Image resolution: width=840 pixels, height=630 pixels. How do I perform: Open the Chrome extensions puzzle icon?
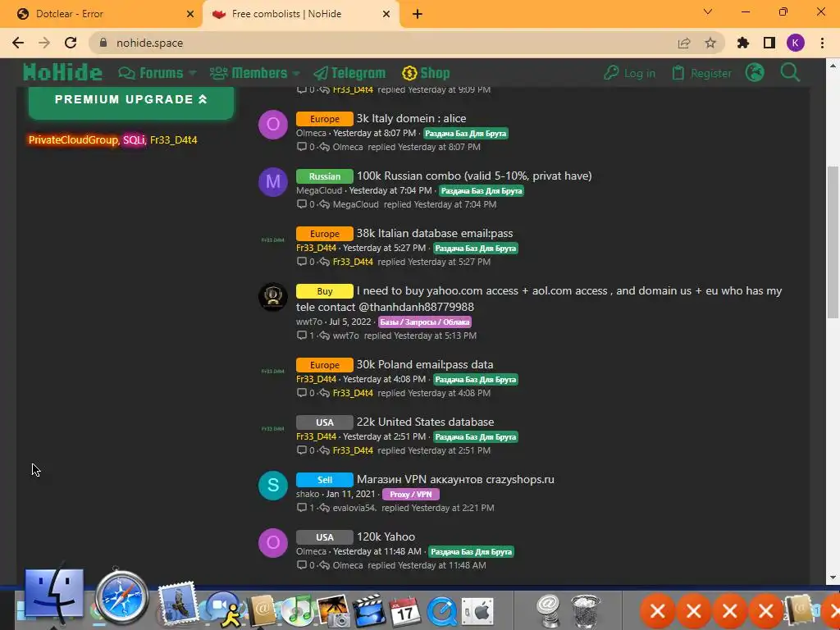[743, 43]
